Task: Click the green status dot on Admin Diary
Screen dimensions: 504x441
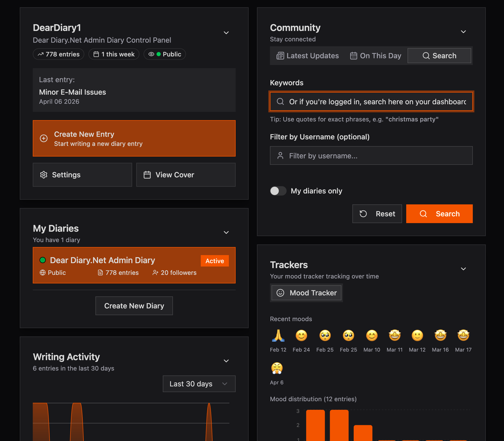Action: pyautogui.click(x=43, y=260)
